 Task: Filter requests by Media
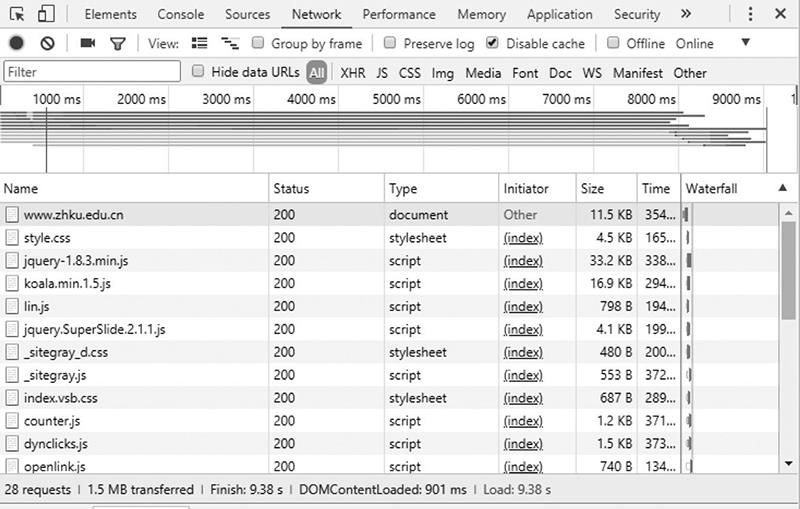483,73
